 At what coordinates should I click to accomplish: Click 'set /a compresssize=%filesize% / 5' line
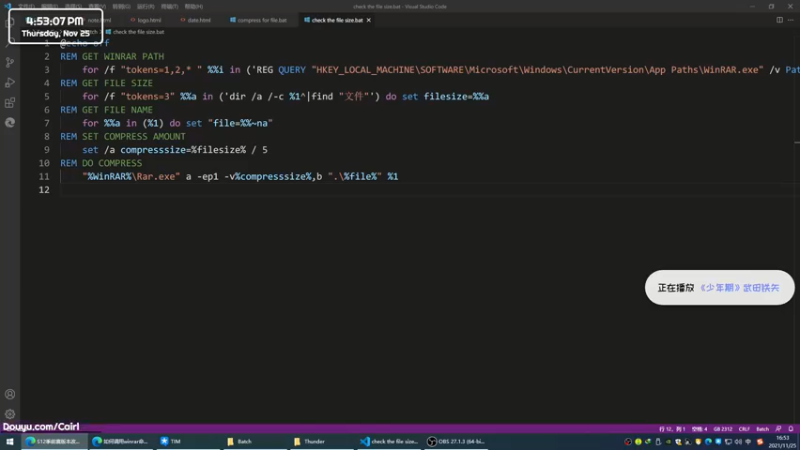(x=175, y=150)
